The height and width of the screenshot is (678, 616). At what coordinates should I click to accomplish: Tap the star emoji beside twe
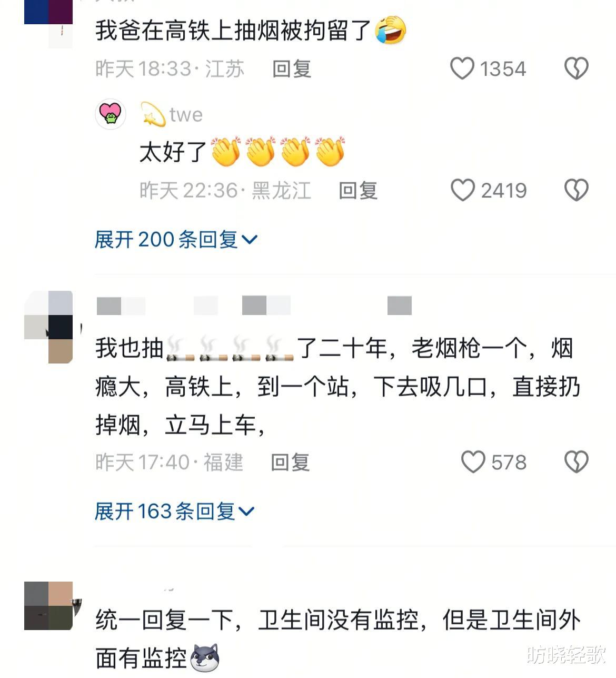153,114
